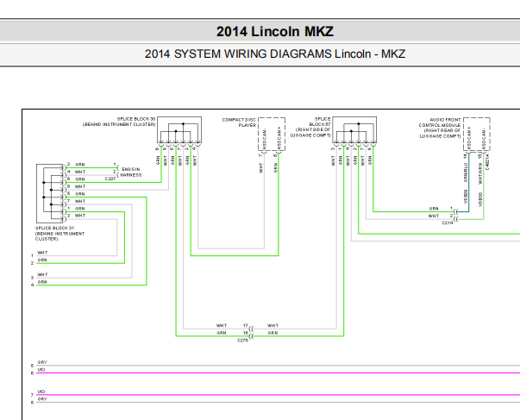Click "VIO" label on wire 7
Viewport: 520px width, 420px height.
click(41, 392)
